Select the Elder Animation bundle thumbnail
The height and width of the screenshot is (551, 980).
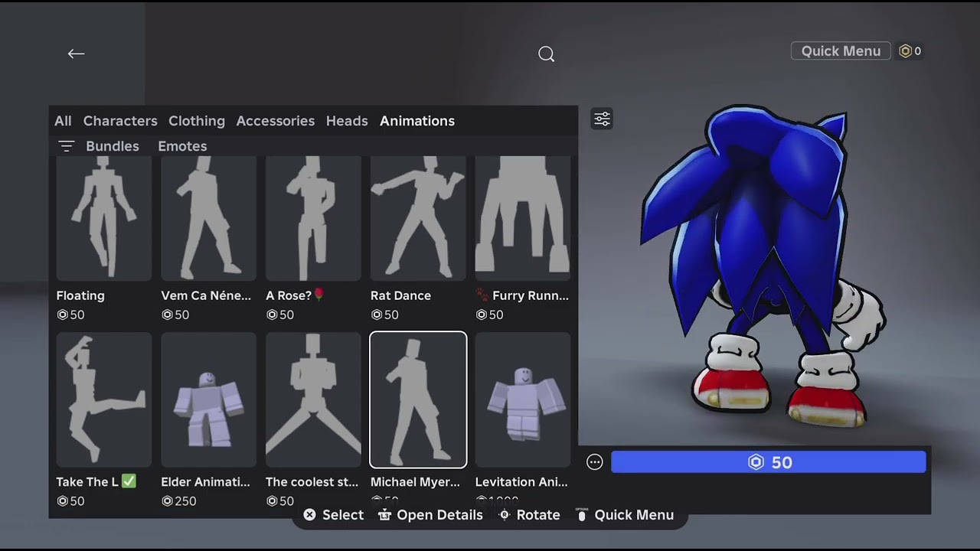point(209,399)
